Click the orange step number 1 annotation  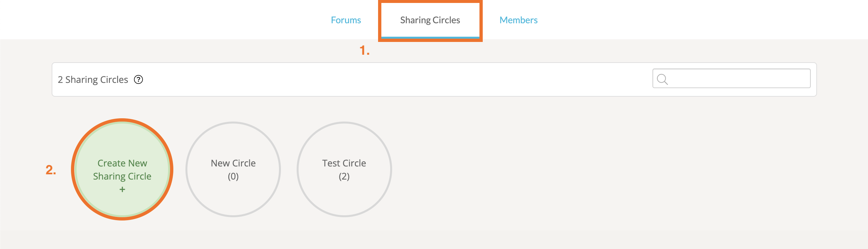coord(364,50)
